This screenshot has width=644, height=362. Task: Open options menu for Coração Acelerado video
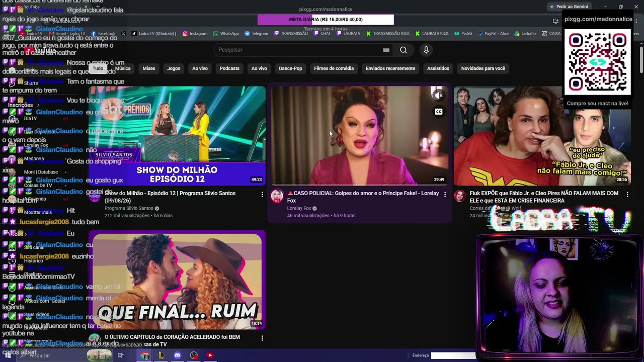click(x=262, y=338)
